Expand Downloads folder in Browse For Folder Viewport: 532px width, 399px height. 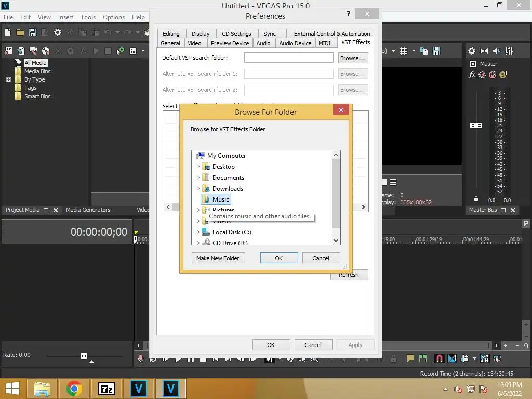(x=198, y=188)
